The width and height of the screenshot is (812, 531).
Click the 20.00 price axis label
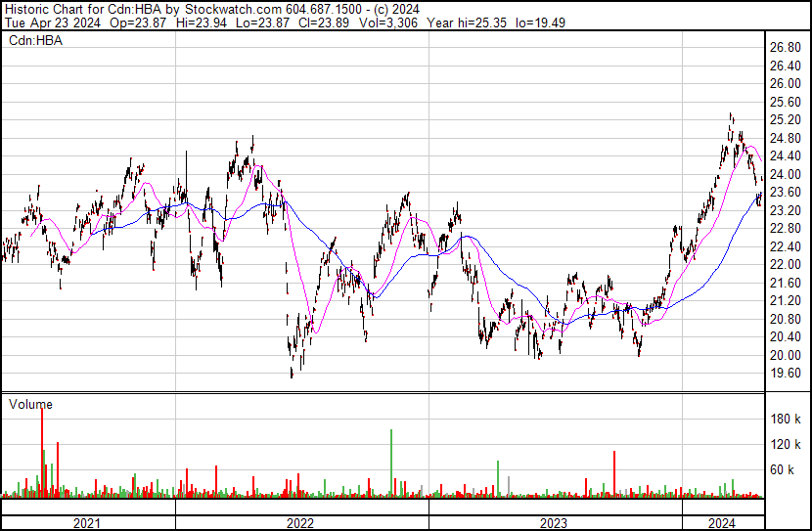point(786,355)
